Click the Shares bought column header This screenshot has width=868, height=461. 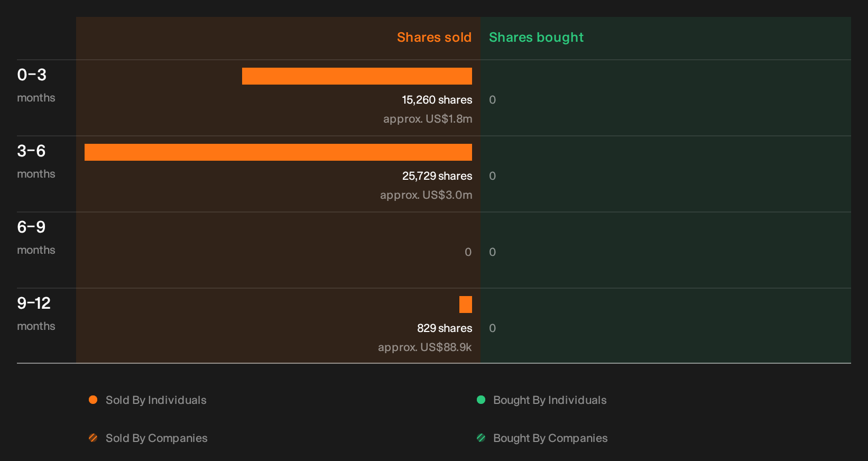(x=536, y=38)
